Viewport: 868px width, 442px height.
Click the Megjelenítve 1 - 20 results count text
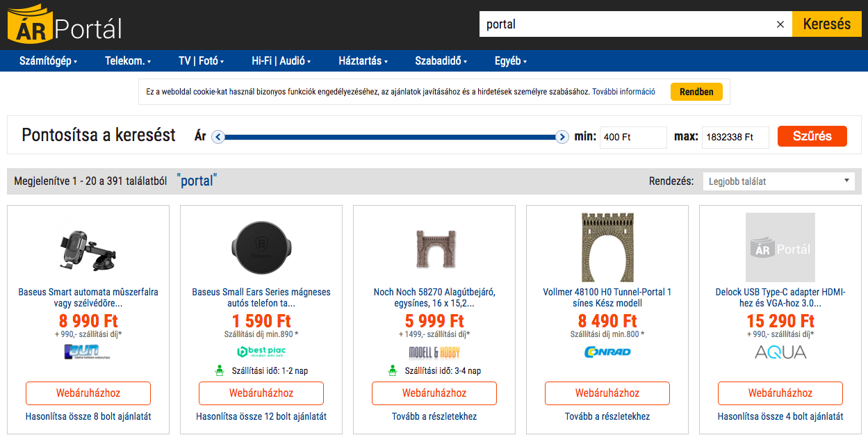pyautogui.click(x=90, y=181)
